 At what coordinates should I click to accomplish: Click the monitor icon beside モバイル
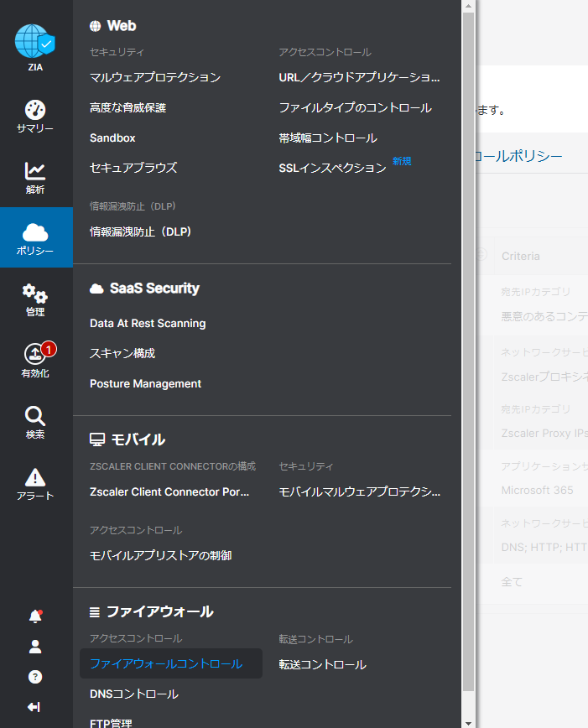click(x=97, y=439)
